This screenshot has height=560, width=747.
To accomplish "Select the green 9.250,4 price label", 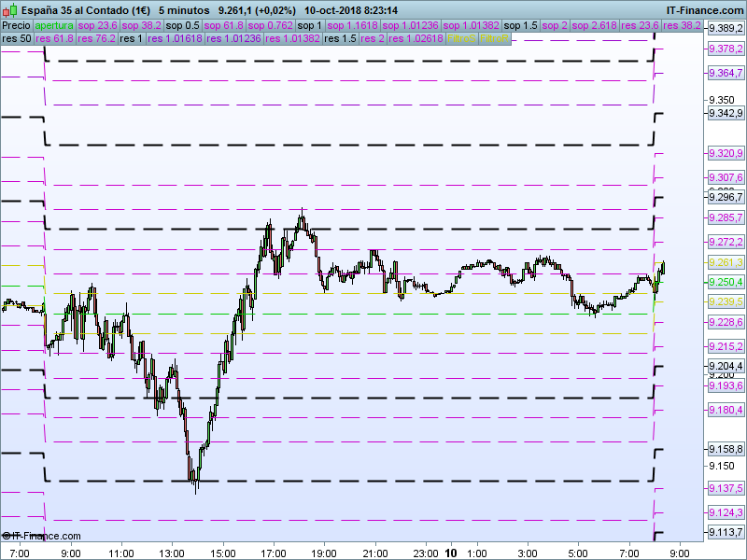I will click(726, 283).
